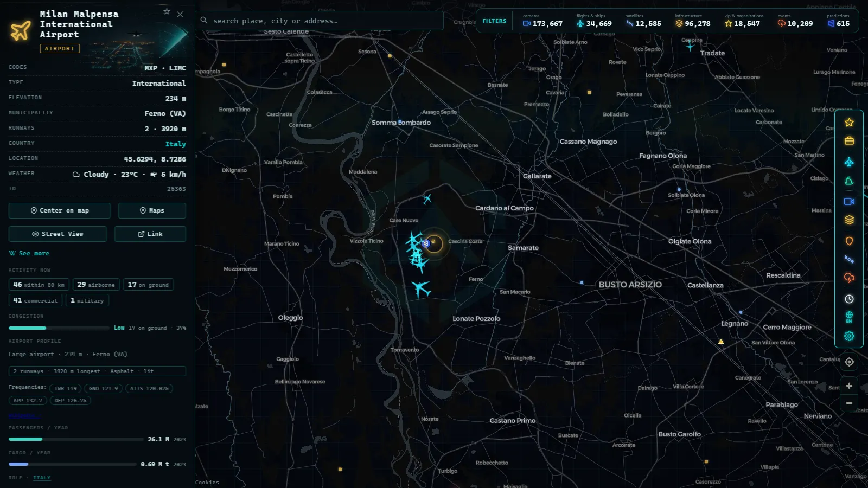Open the Maps button
This screenshot has width=868, height=488.
click(x=152, y=210)
